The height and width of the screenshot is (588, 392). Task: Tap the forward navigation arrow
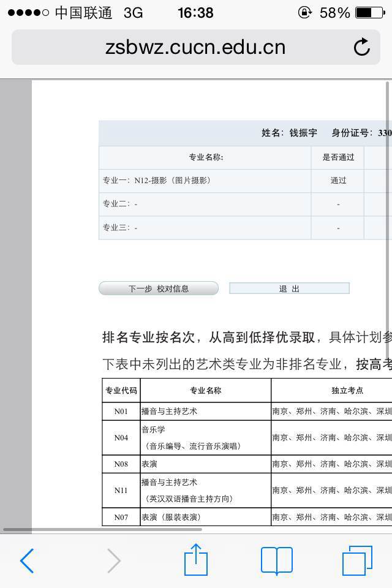(x=114, y=560)
